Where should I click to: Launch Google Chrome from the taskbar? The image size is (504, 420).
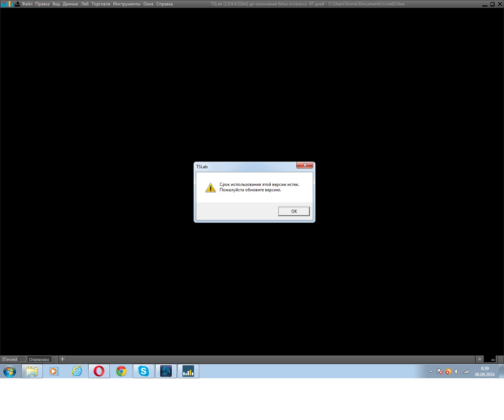(x=121, y=371)
